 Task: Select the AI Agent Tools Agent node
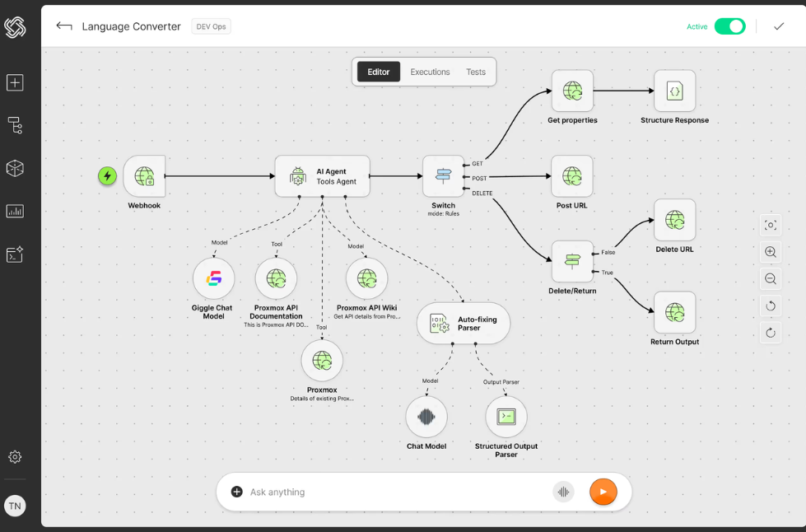click(x=322, y=176)
